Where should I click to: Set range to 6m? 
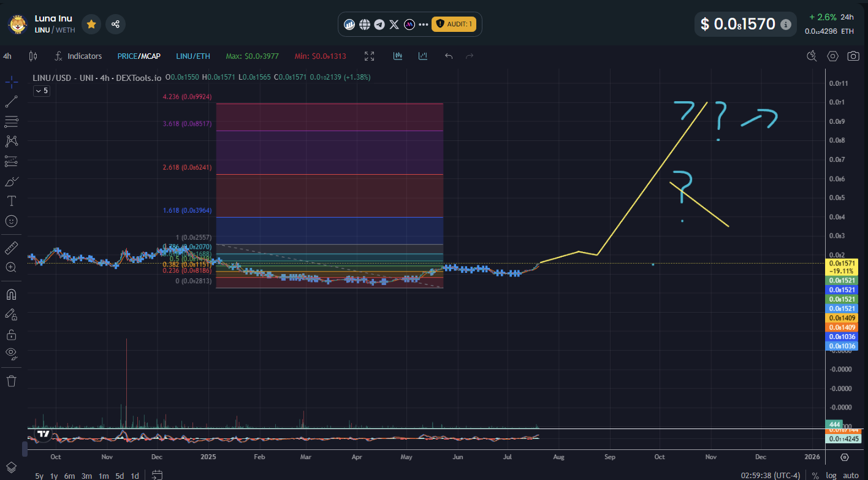pos(69,476)
